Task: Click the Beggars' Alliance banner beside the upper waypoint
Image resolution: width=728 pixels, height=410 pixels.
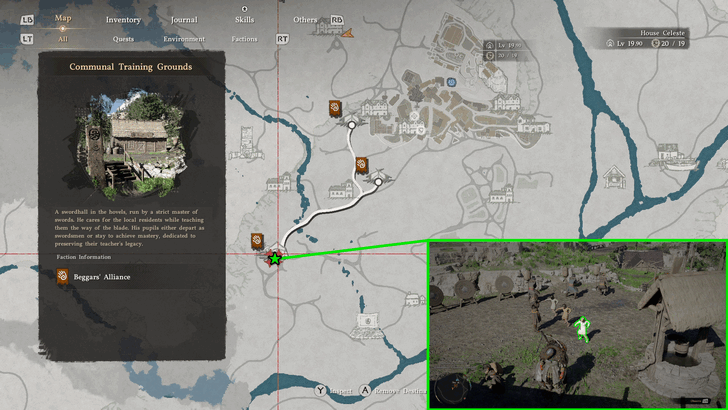Action: (335, 109)
